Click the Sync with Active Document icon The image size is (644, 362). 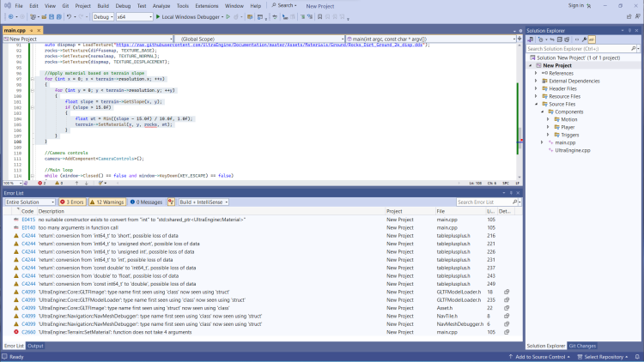pyautogui.click(x=552, y=39)
